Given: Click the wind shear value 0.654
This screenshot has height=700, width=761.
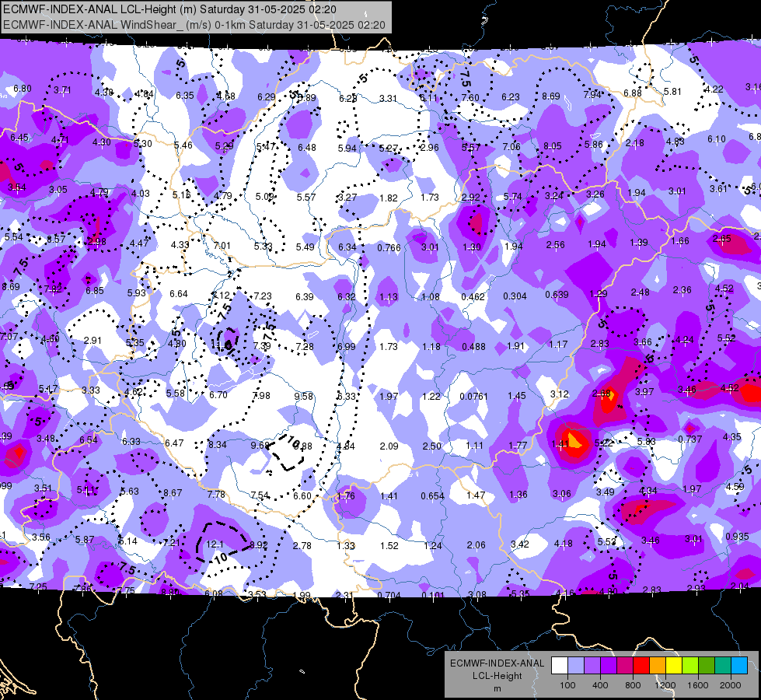Looking at the screenshot, I should point(432,496).
